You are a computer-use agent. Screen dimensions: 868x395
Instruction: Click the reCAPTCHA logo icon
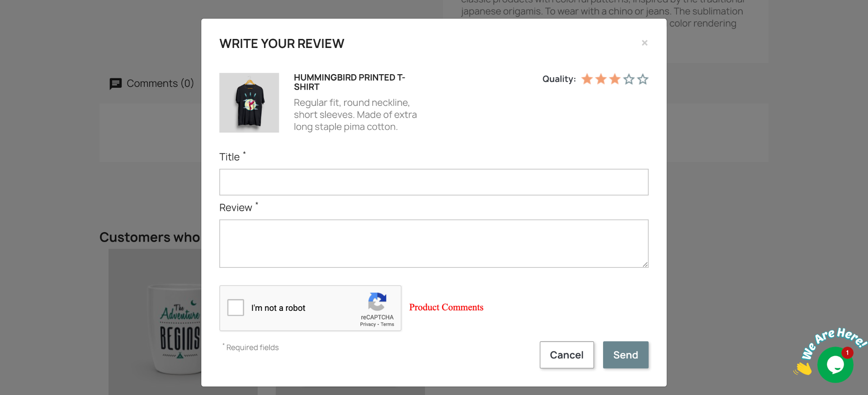coord(377,302)
